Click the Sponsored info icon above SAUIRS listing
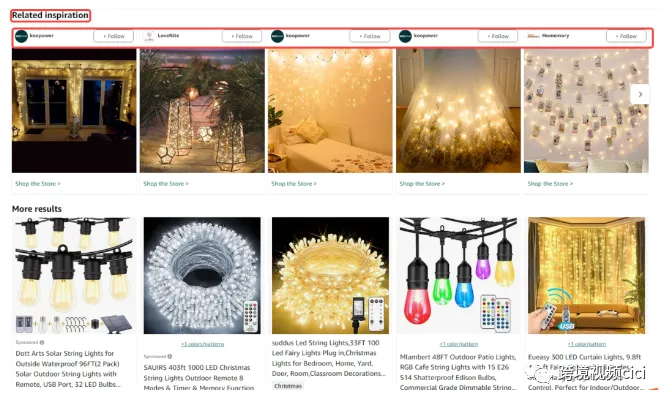The width and height of the screenshot is (667, 403). [x=170, y=356]
